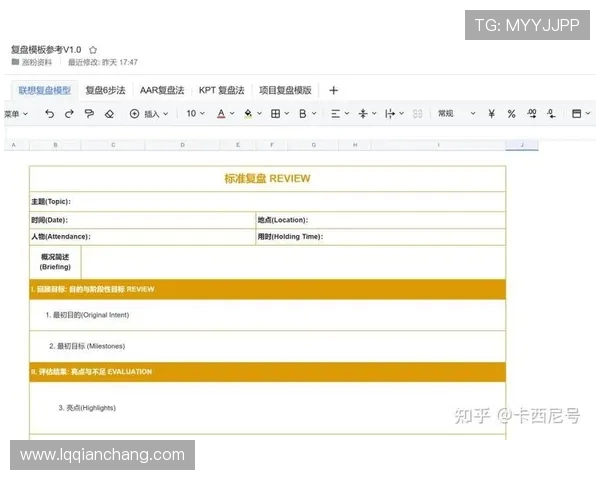600x480 pixels.
Task: Switch to the 复盘6步法 sheet tab
Action: (105, 90)
